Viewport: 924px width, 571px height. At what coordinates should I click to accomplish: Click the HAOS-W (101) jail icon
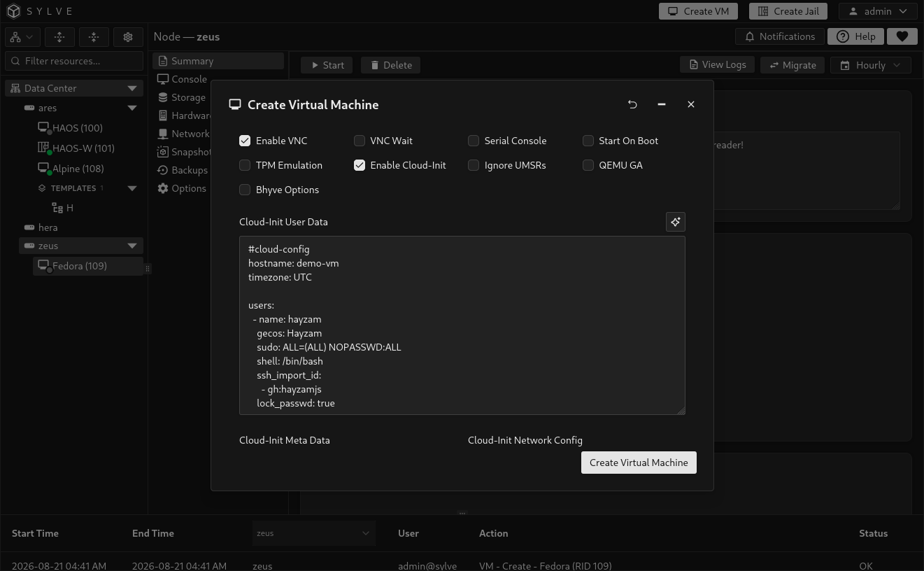coord(43,148)
